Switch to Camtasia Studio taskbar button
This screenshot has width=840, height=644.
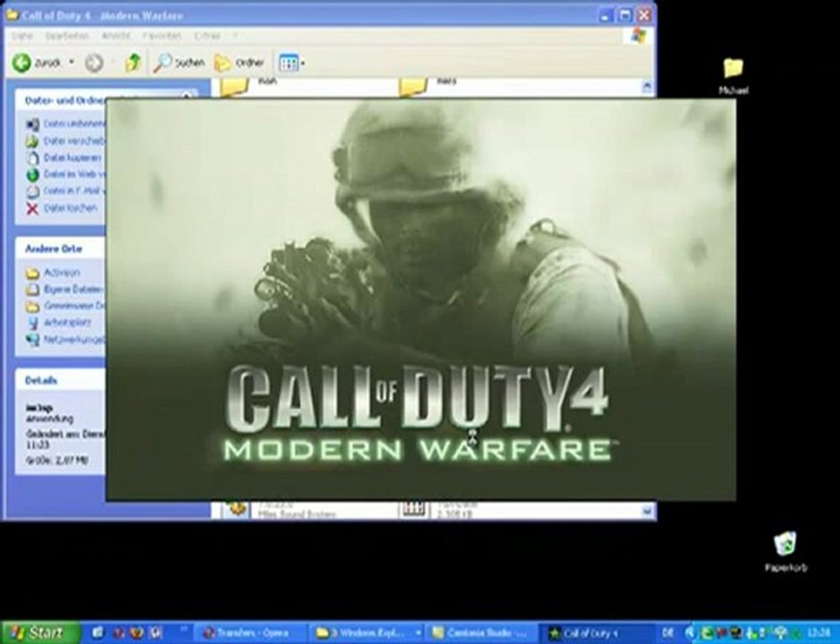click(483, 633)
